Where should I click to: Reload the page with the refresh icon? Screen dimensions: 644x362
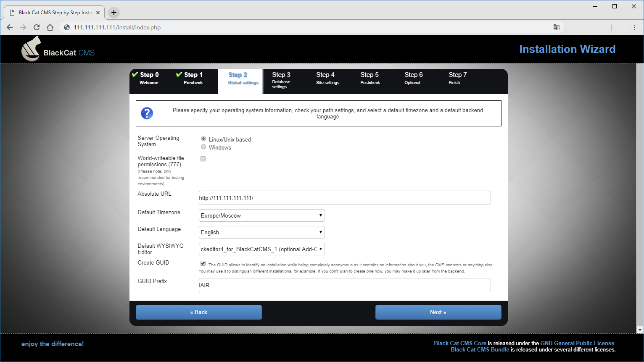(37, 27)
